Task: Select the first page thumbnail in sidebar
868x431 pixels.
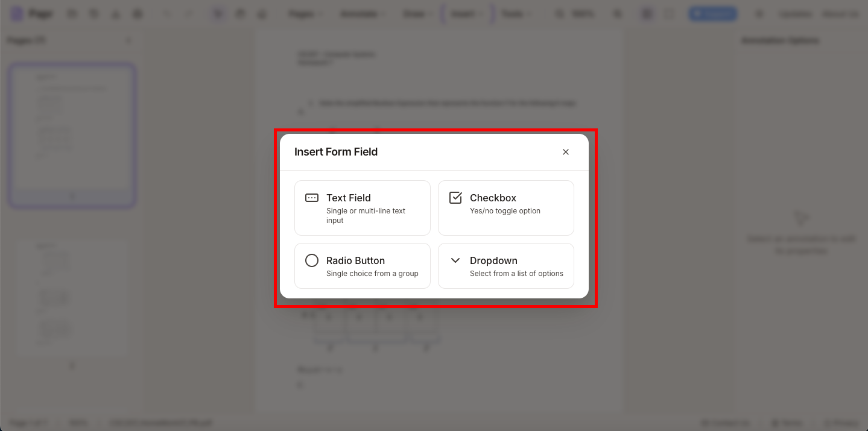Action: click(x=72, y=134)
